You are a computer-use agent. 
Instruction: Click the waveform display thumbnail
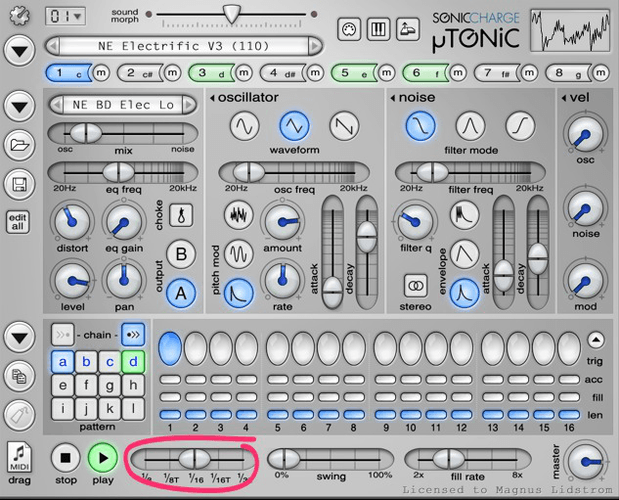coord(570,31)
